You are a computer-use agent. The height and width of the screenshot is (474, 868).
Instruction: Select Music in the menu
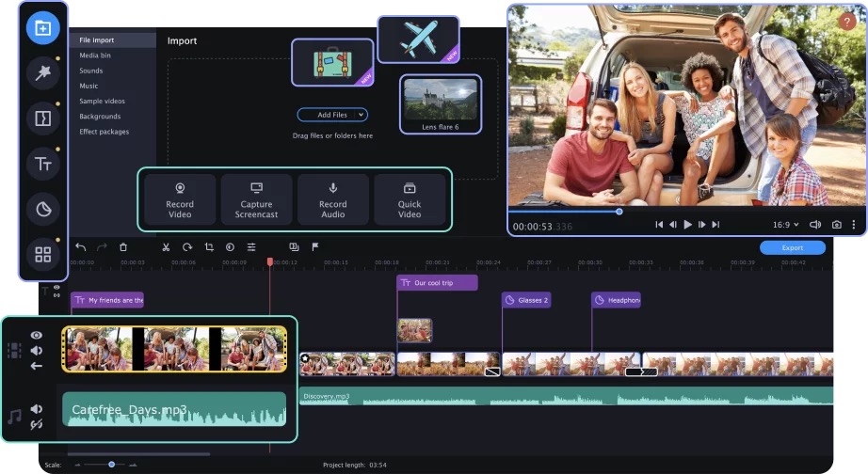(88, 86)
